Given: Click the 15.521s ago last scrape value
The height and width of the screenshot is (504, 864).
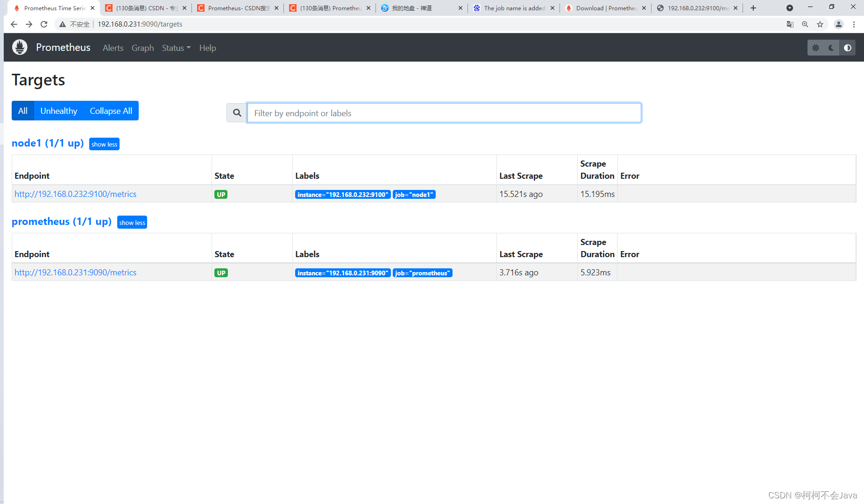Looking at the screenshot, I should [521, 194].
